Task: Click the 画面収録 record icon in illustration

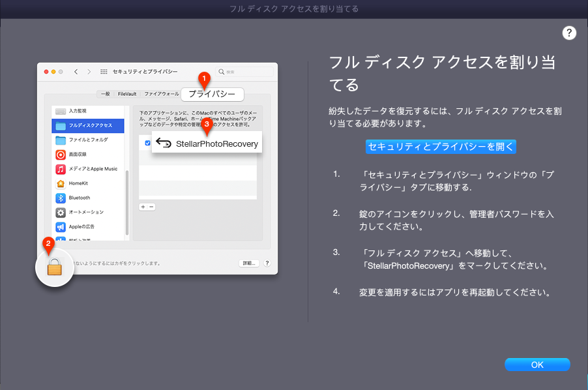Action: (x=61, y=155)
